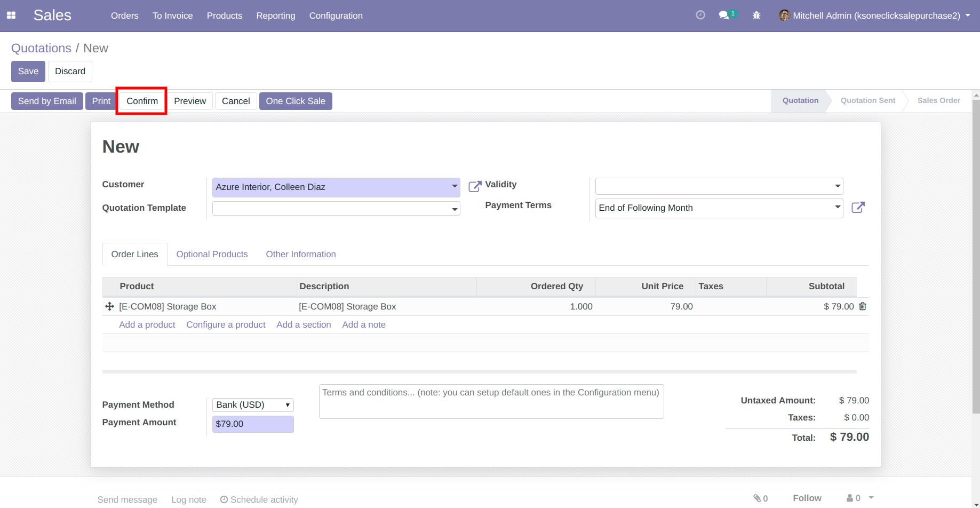Expand the Payment Terms dropdown
Screen dimensions: 980x508
[837, 208]
